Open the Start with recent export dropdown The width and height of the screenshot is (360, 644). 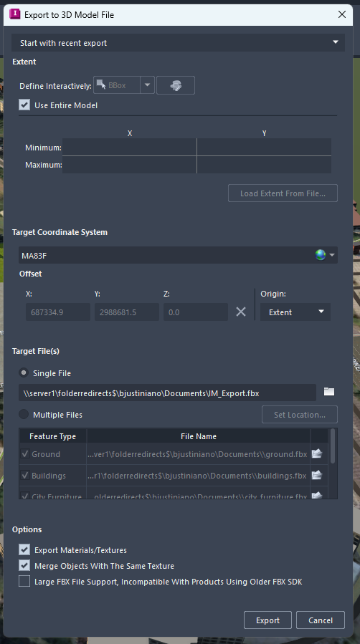click(178, 43)
